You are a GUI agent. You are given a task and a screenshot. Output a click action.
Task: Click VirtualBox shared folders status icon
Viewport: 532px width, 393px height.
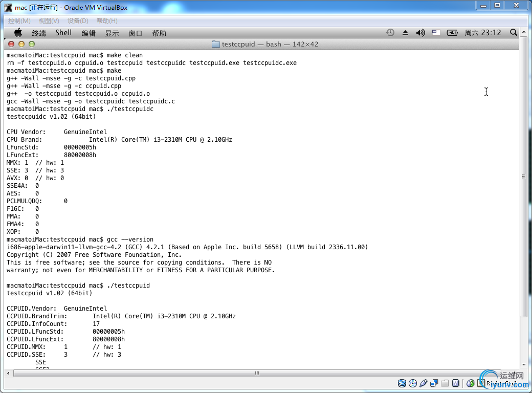(x=445, y=383)
